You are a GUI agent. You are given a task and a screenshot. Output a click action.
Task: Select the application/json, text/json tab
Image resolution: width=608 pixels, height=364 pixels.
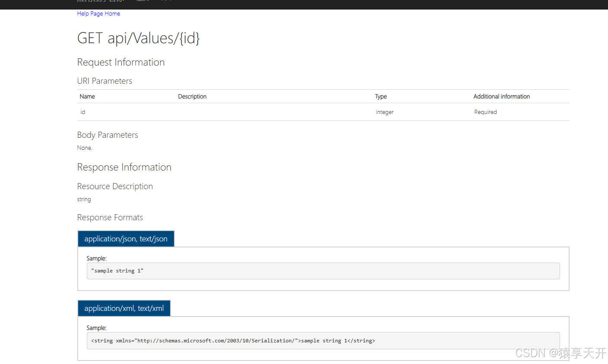tap(126, 239)
